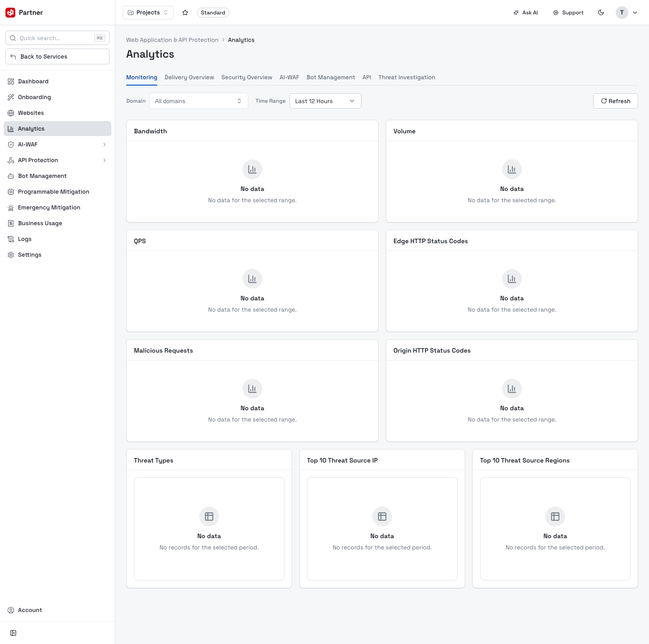Favorite this page with the star icon
Image resolution: width=649 pixels, height=644 pixels.
pyautogui.click(x=185, y=13)
